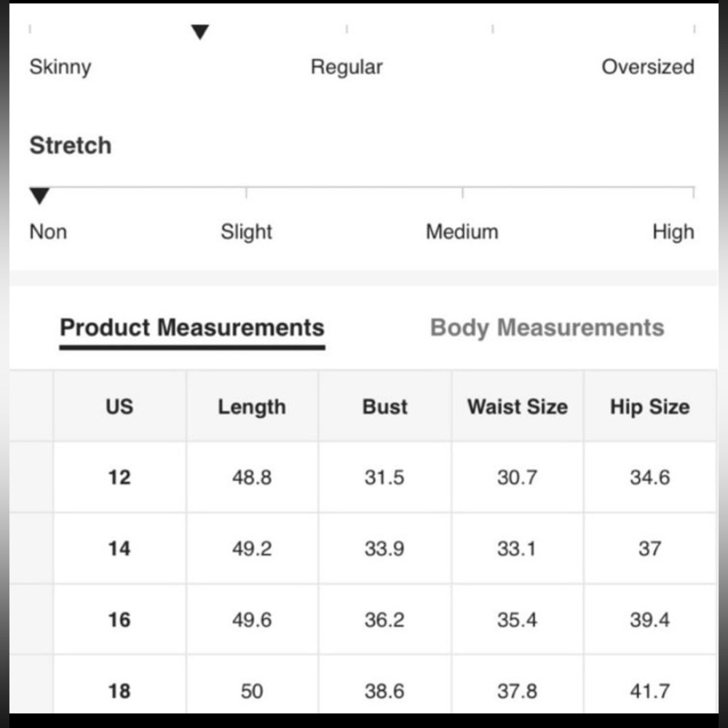Screen dimensions: 728x728
Task: Click the Oversized fit label
Action: point(648,67)
